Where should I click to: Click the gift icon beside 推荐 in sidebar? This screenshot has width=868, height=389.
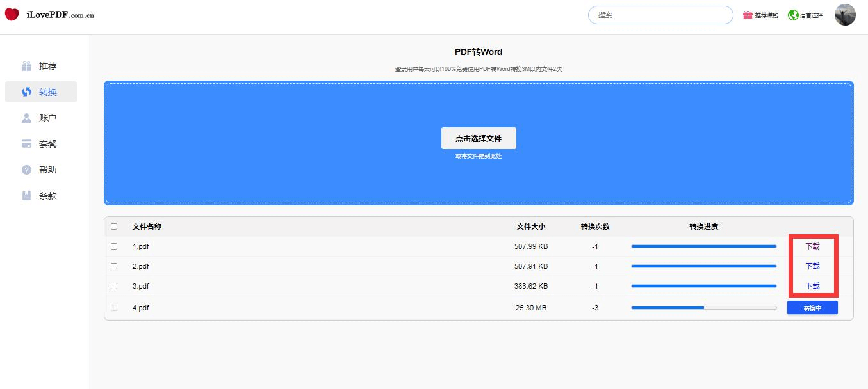click(x=26, y=66)
